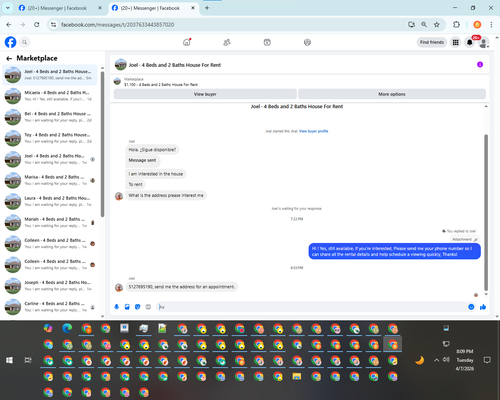
Task: Choose a GIF icon in composer
Action: [x=148, y=307]
